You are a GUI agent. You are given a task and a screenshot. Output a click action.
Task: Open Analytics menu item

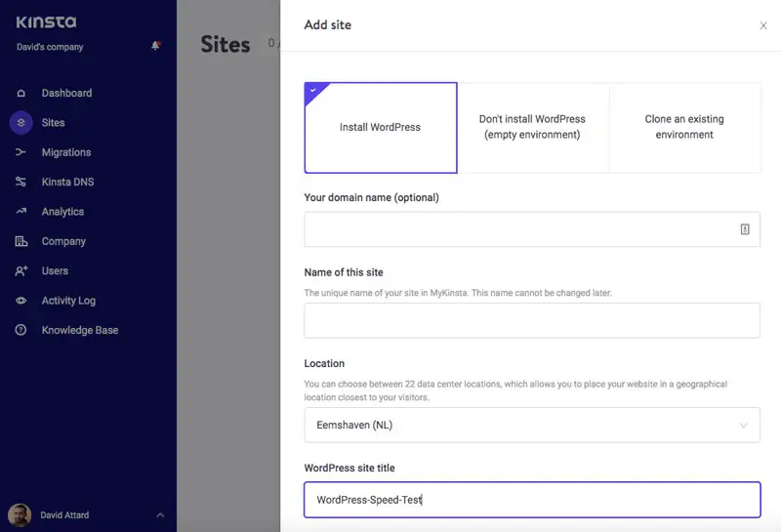[62, 212]
